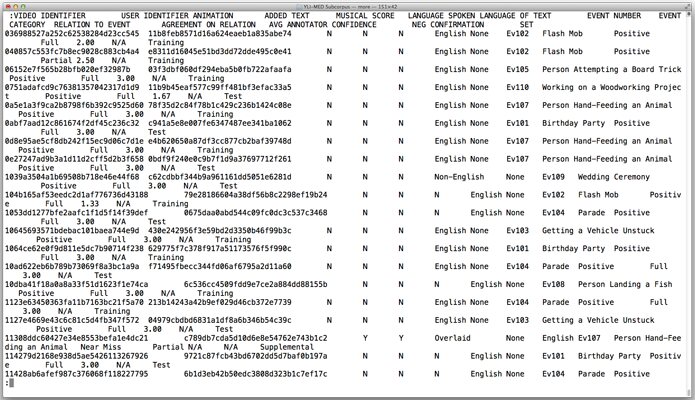Click 'Working on a Woodworking Projec' text
Viewport: 695px width, 400px height.
tap(612, 87)
